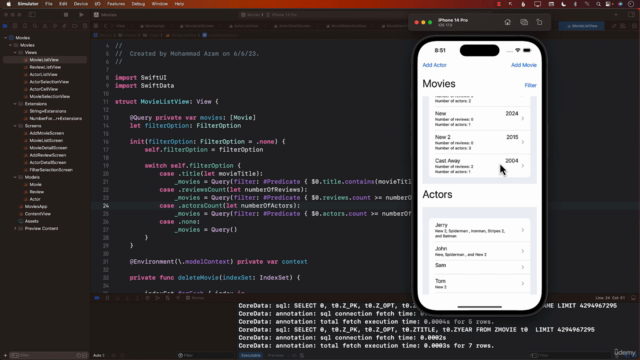Viewport: 640px width, 360px height.
Task: Select ActorSelectionView file
Action: coord(49,82)
